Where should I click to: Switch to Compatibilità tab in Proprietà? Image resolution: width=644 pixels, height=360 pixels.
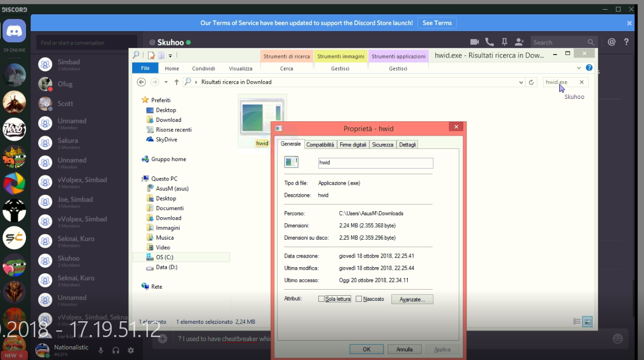click(x=320, y=145)
